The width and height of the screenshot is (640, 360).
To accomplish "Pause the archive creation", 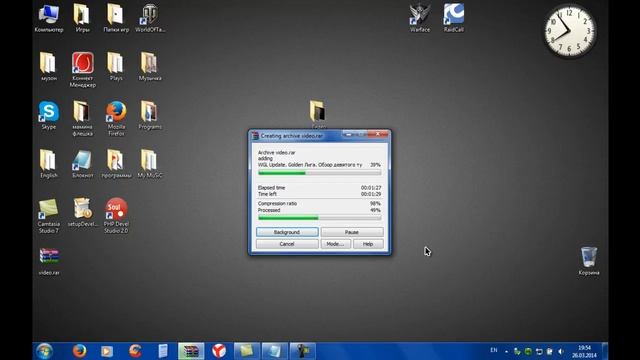I will [352, 232].
